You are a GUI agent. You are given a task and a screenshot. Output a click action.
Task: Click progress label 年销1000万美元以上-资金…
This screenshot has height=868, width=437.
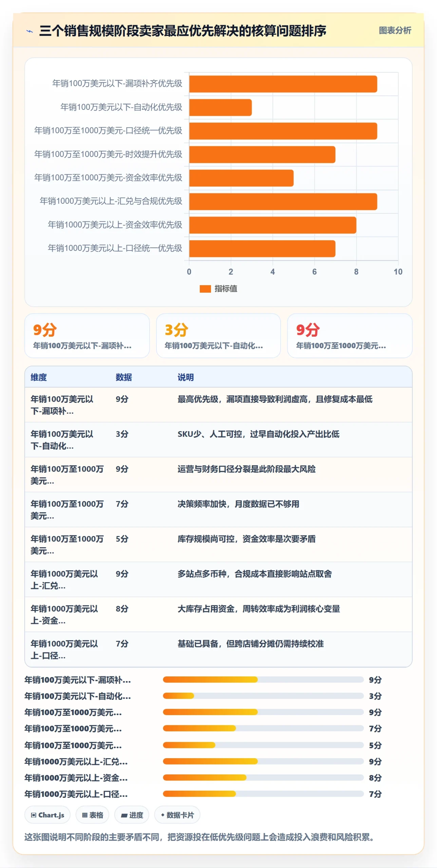pos(76,778)
